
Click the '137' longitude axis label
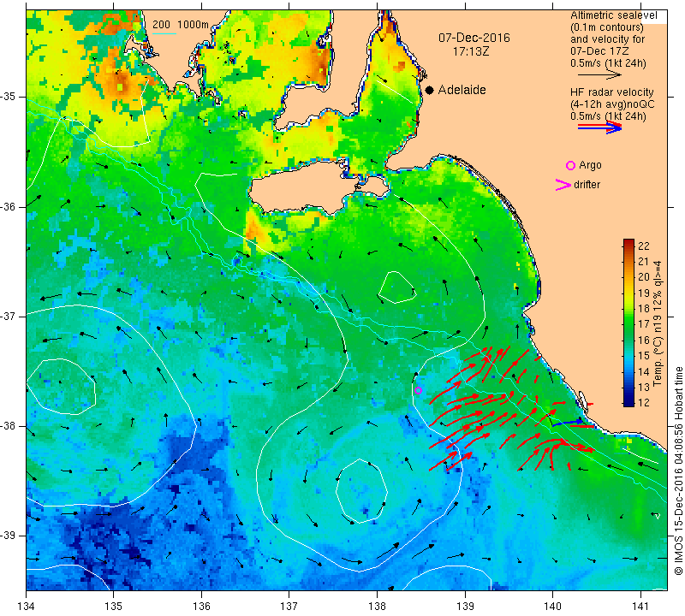pos(289,607)
